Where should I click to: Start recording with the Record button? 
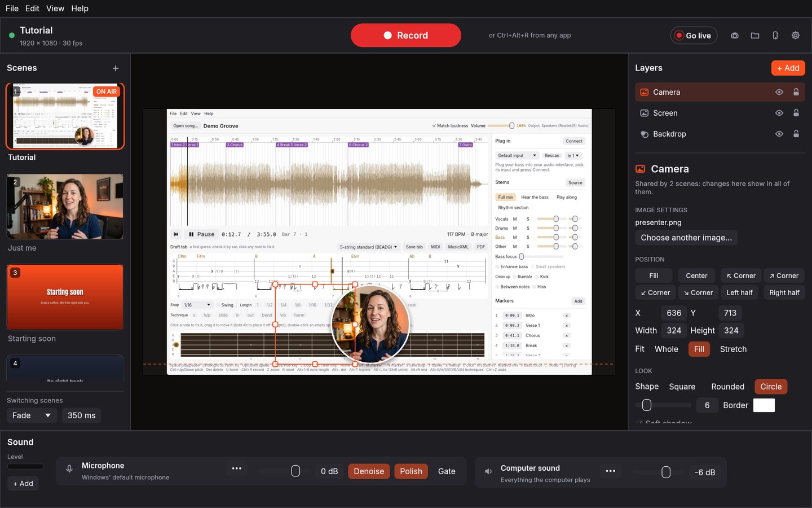click(x=406, y=35)
